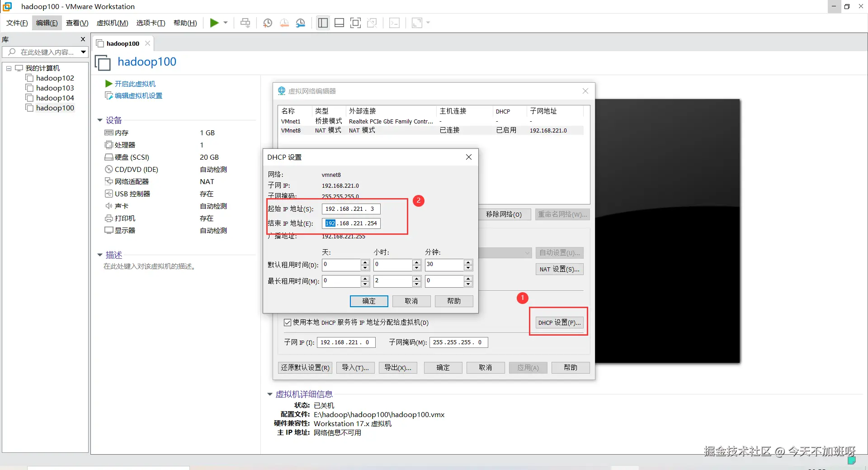This screenshot has width=868, height=470.
Task: Close the DHCP 设置 dialog
Action: pyautogui.click(x=469, y=157)
